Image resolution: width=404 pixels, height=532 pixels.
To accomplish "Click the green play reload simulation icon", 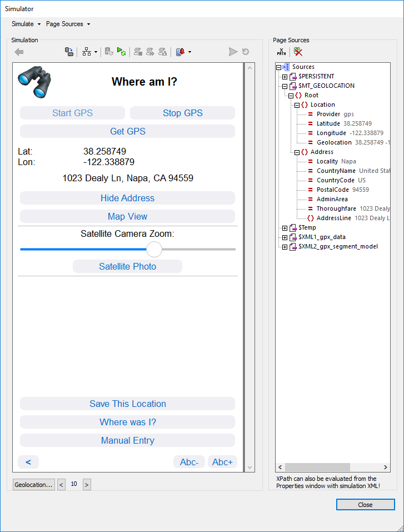I will (121, 52).
